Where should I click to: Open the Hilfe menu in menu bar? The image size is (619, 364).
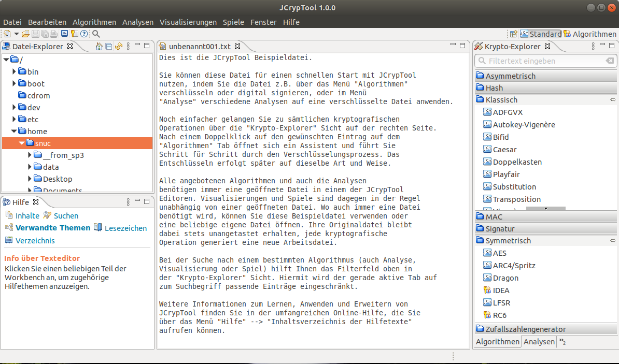[291, 22]
